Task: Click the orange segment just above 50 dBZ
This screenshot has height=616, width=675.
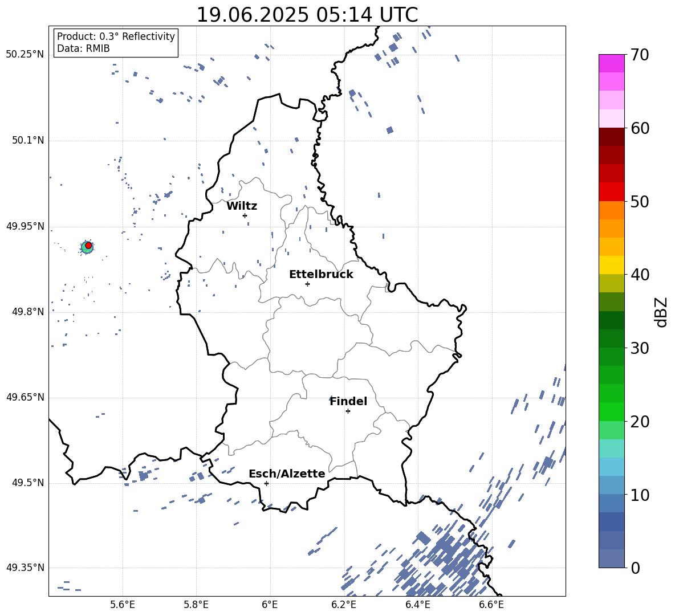Action: (612, 210)
